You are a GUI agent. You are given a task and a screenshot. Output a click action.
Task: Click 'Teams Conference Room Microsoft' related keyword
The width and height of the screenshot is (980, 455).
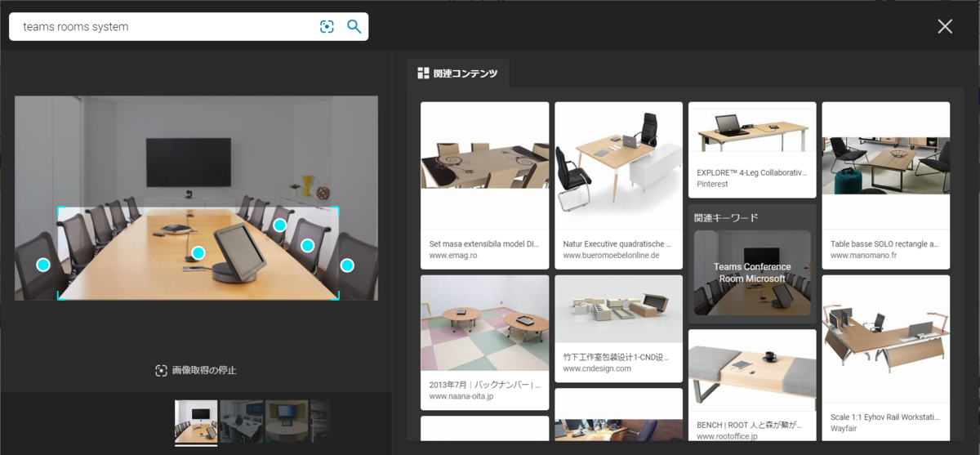(x=752, y=272)
